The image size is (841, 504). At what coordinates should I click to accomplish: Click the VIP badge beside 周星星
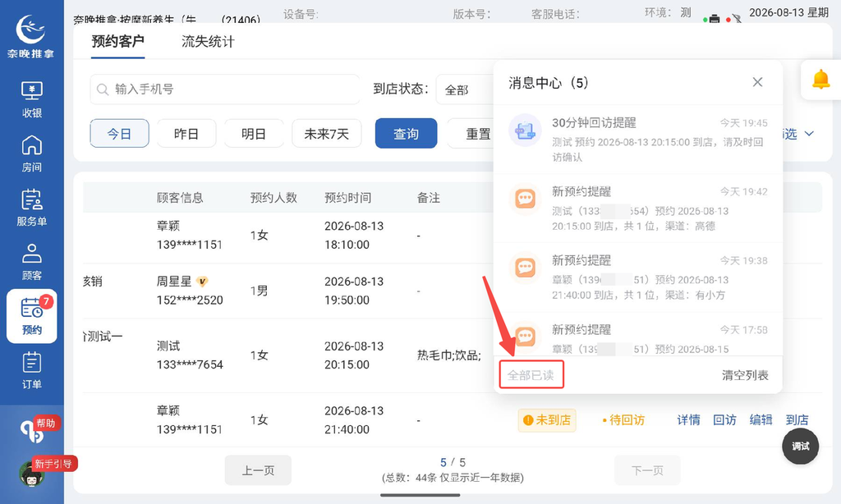202,281
